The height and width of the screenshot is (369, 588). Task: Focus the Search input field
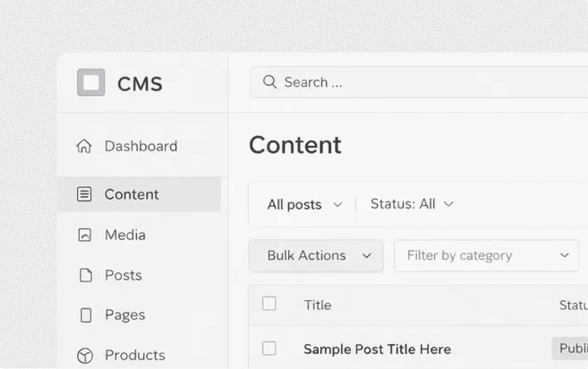tap(419, 82)
